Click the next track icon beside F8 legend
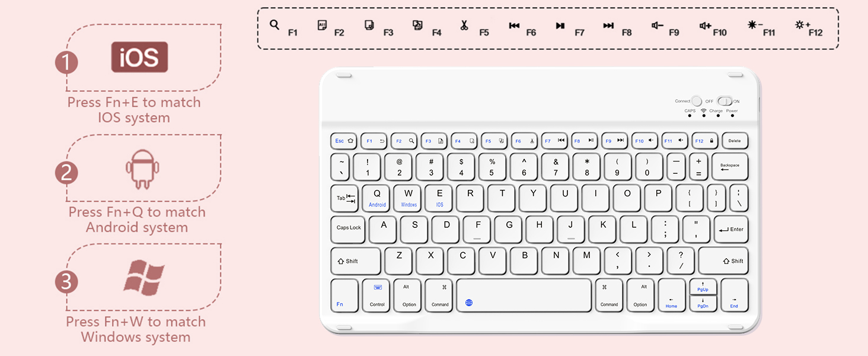Viewport: 868px width, 356px height. [608, 26]
